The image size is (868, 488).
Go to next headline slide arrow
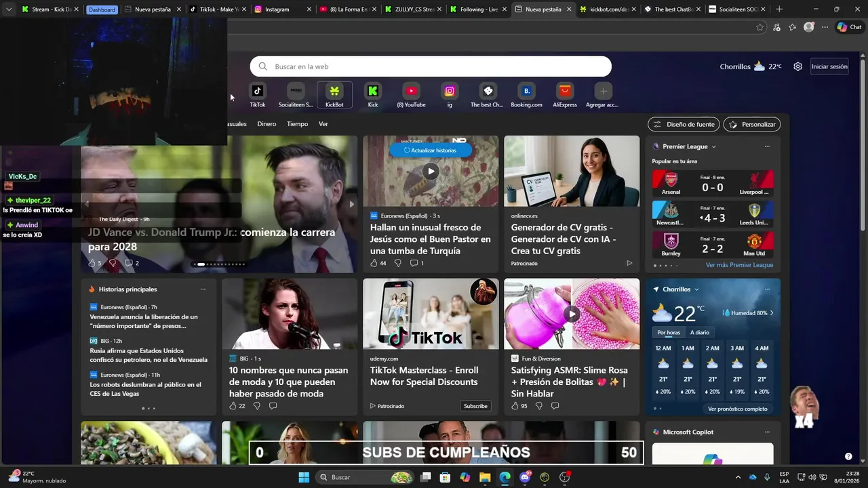coord(351,204)
